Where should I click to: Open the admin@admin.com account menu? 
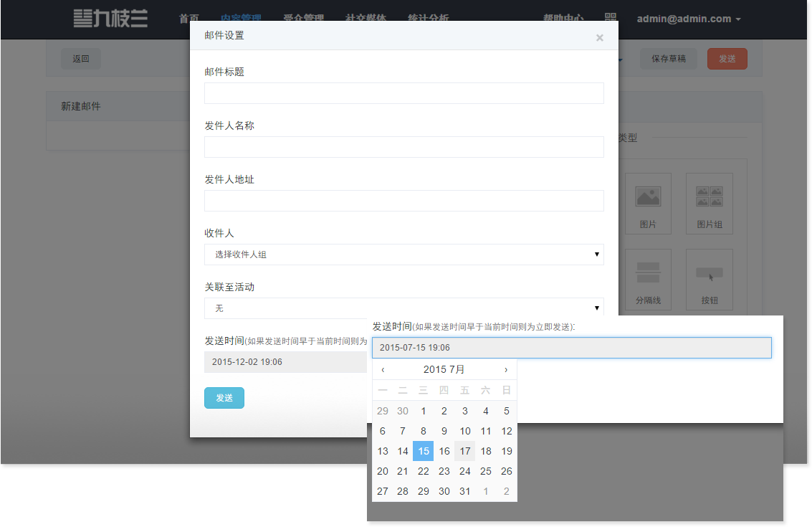689,19
